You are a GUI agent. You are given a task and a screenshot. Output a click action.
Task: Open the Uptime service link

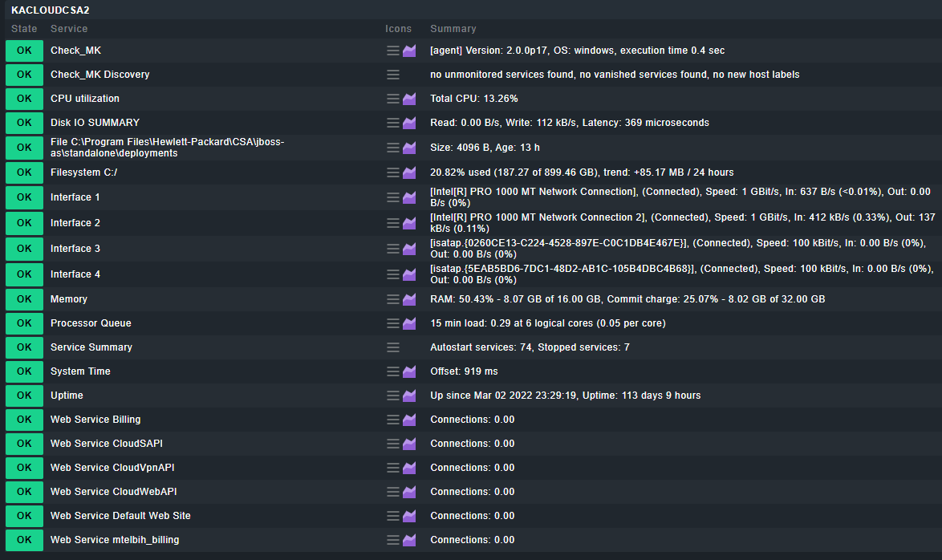pos(67,396)
